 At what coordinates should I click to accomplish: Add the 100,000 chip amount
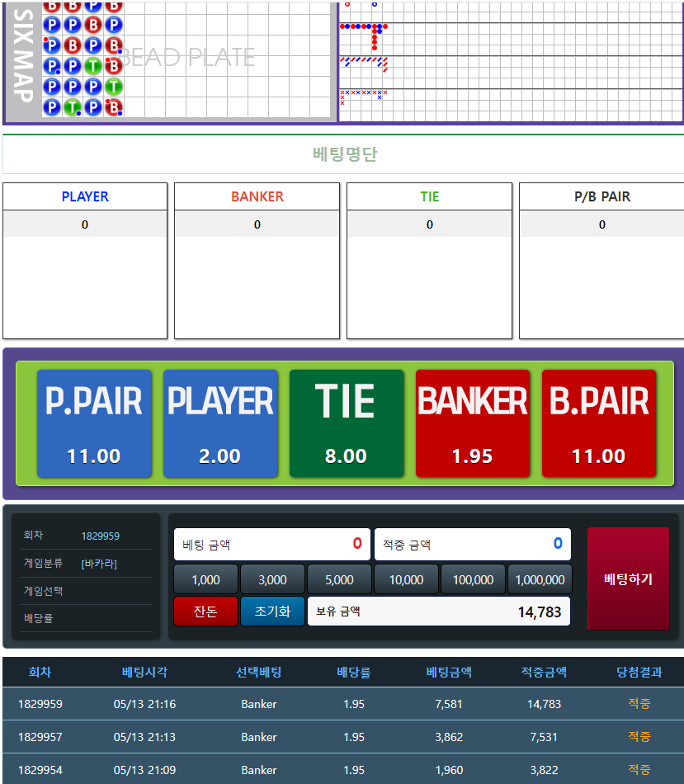tap(473, 579)
